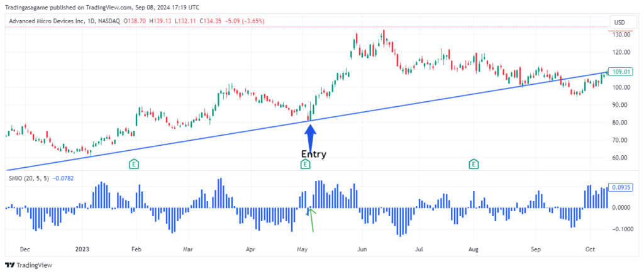Image resolution: width=644 pixels, height=274 pixels.
Task: Click the 0.0935 SMIO value label
Action: point(620,188)
